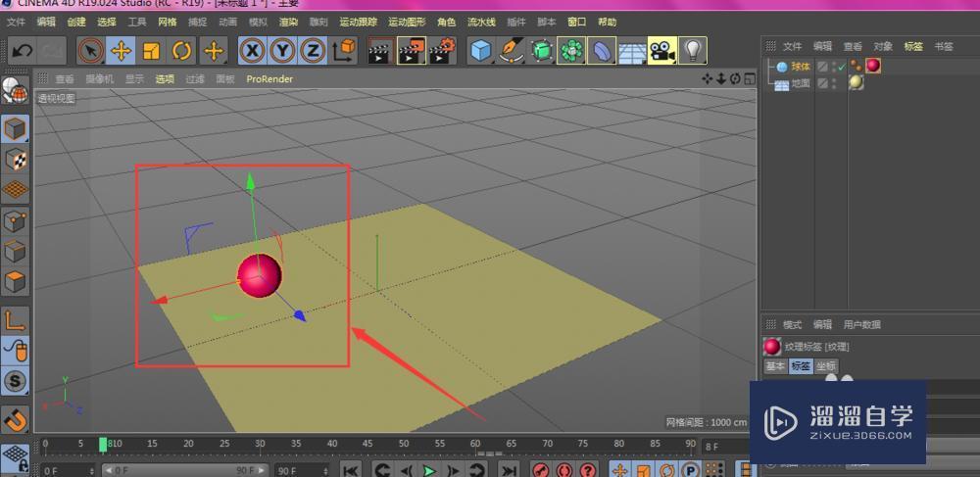The width and height of the screenshot is (980, 477).
Task: Toggle the X axis lock
Action: [x=252, y=50]
